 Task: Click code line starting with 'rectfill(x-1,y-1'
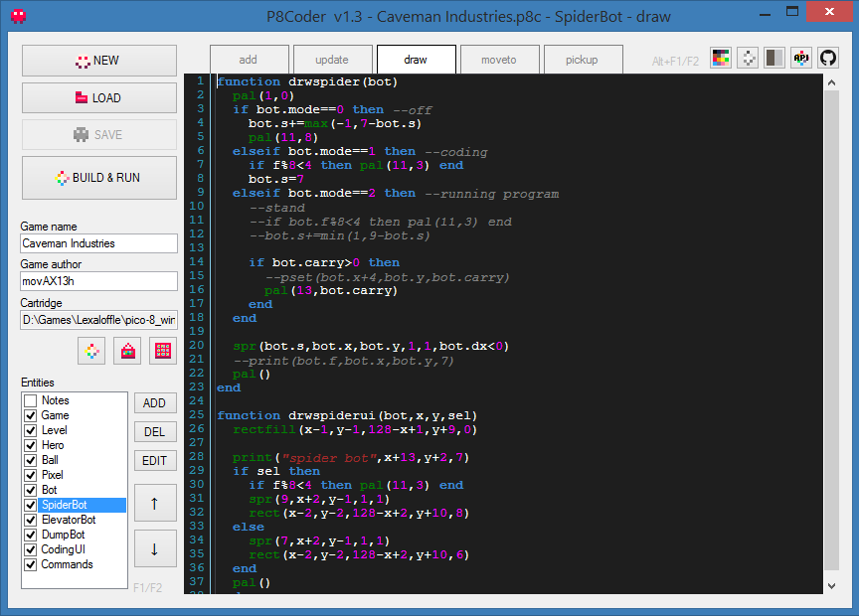pos(355,430)
